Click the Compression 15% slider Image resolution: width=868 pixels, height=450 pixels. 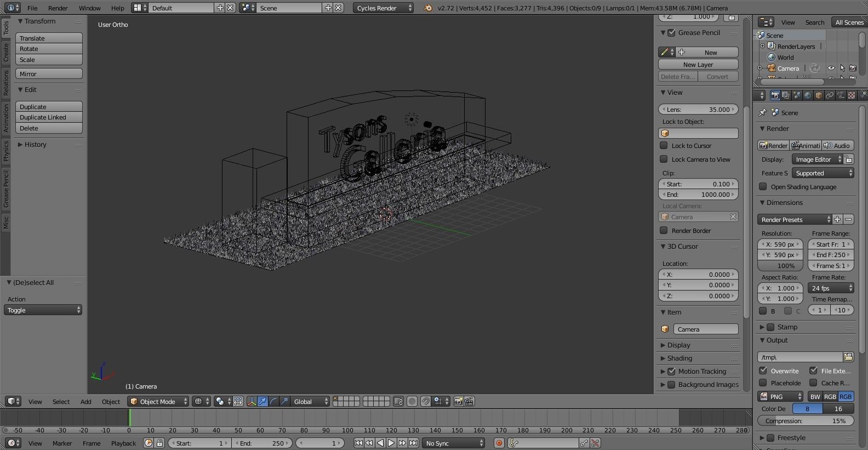[806, 420]
